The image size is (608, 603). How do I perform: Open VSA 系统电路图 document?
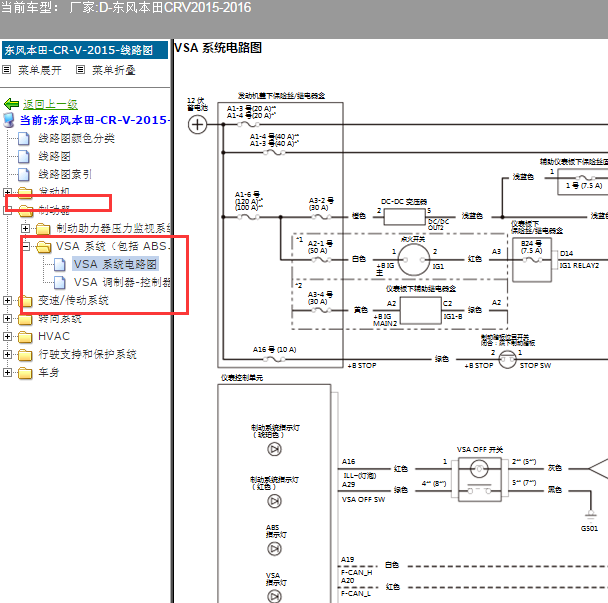tap(115, 264)
